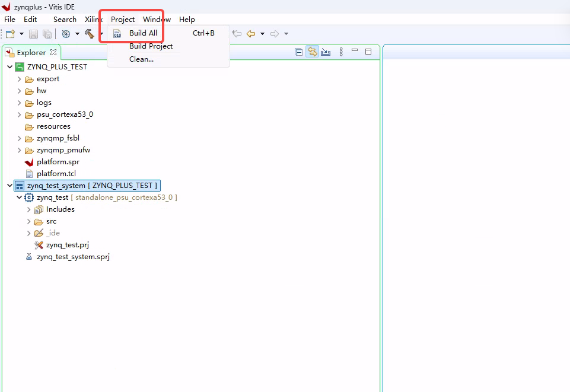Expand the psu_cortexa53_0 folder
Image resolution: width=570 pixels, height=392 pixels.
coord(19,115)
